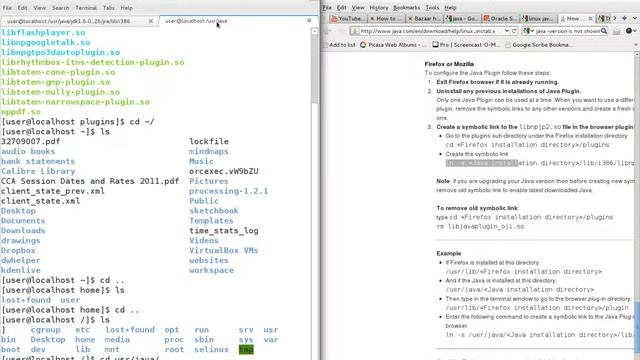Open the terminal Tabs menu
Viewport: 640px width, 360px height.
pyautogui.click(x=109, y=8)
